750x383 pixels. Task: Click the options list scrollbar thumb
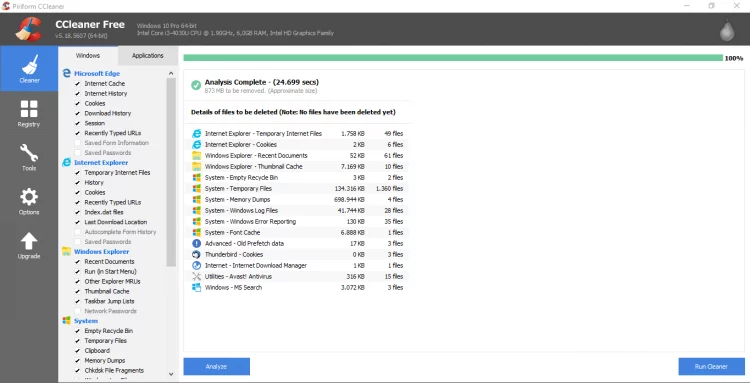(x=171, y=172)
